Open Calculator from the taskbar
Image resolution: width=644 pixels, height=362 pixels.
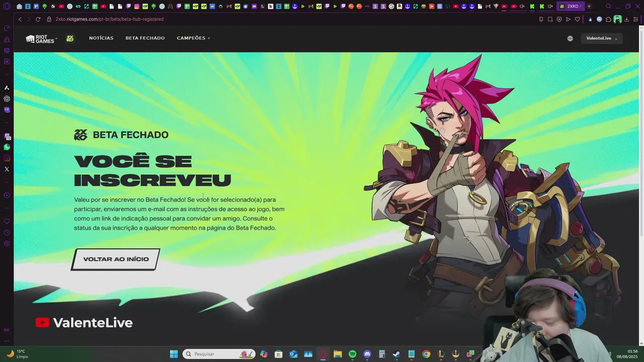tap(382, 354)
